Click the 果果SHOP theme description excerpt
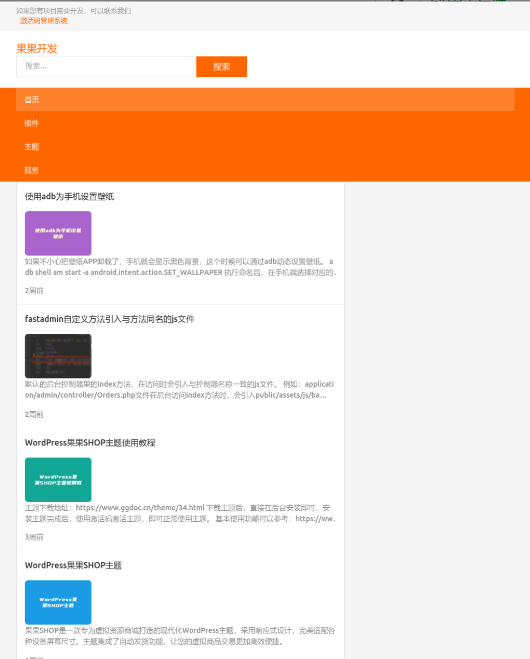The image size is (530, 659). tap(180, 636)
